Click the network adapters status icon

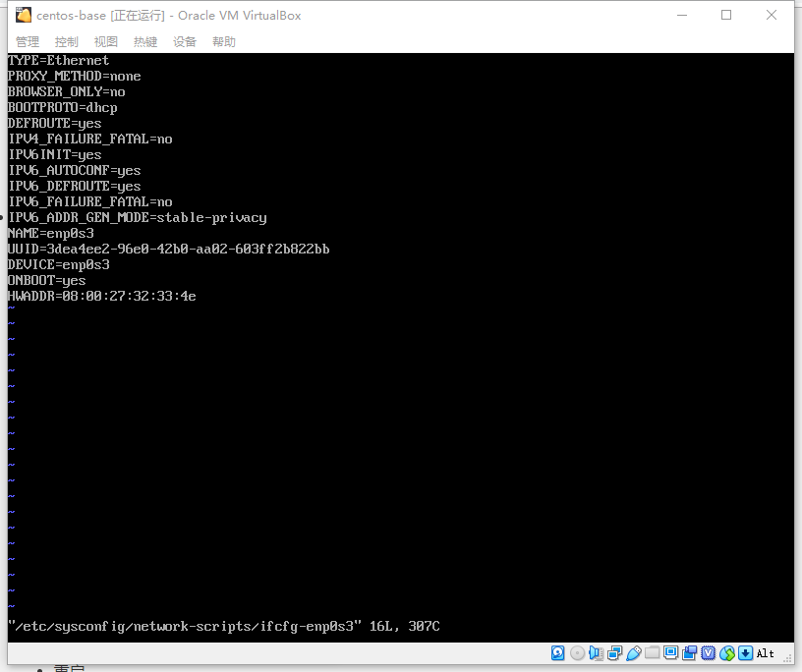[614, 652]
